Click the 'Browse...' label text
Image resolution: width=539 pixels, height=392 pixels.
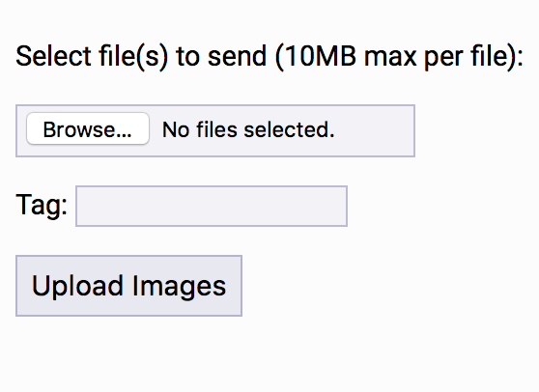[87, 129]
